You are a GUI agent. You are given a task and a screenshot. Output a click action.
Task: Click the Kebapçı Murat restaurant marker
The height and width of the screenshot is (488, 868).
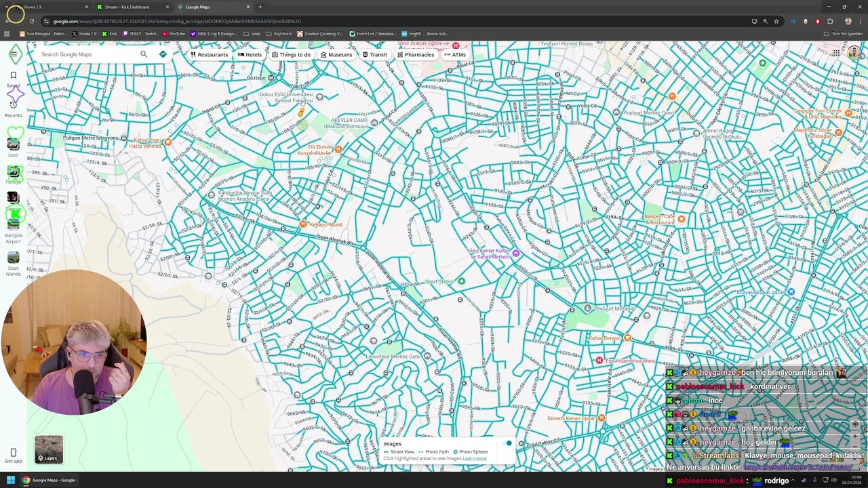point(302,224)
